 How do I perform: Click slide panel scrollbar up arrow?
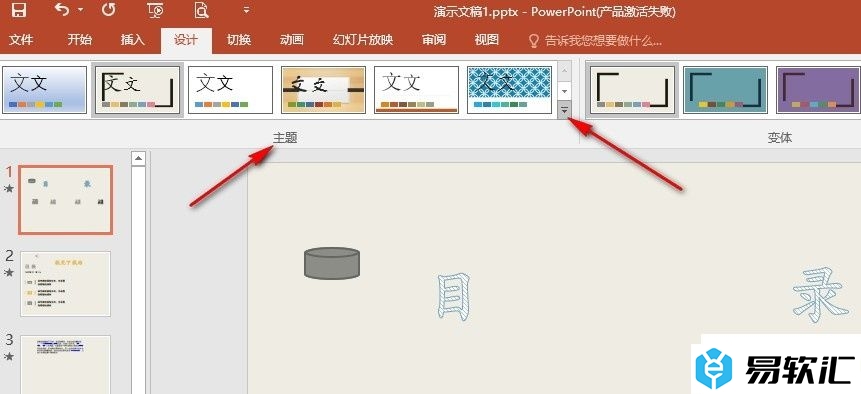[x=139, y=159]
